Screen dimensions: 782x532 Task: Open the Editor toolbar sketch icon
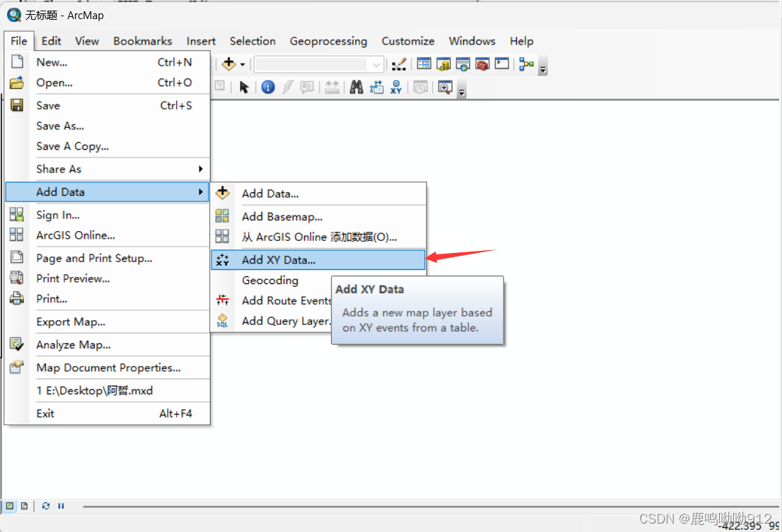point(399,64)
